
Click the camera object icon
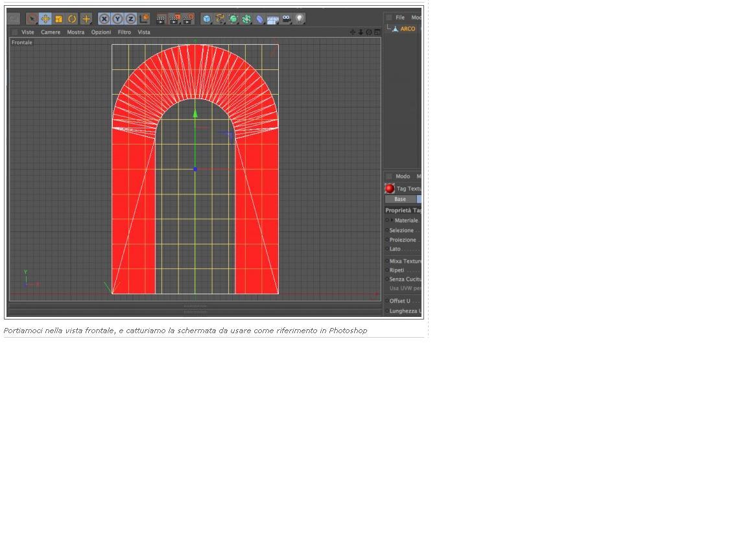[x=286, y=19]
